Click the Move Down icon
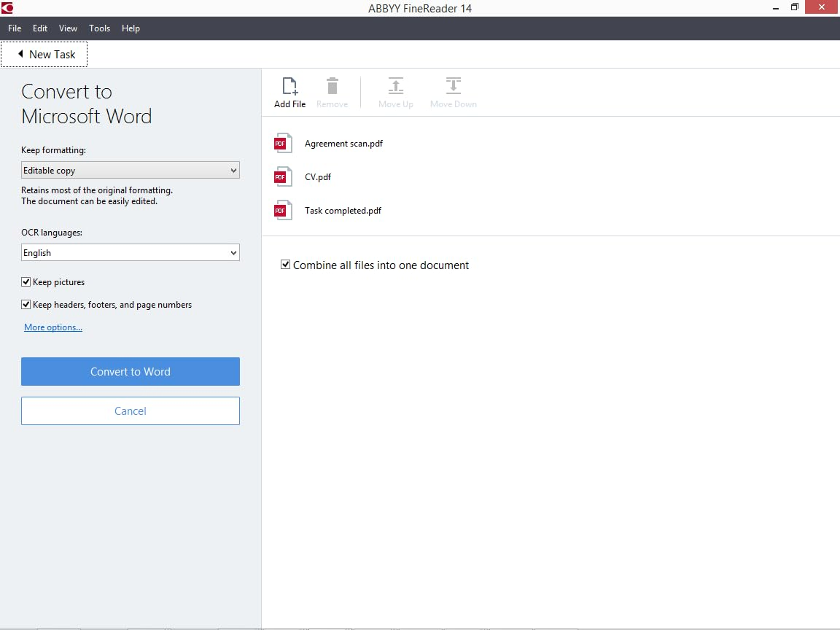This screenshot has height=630, width=840. (453, 87)
